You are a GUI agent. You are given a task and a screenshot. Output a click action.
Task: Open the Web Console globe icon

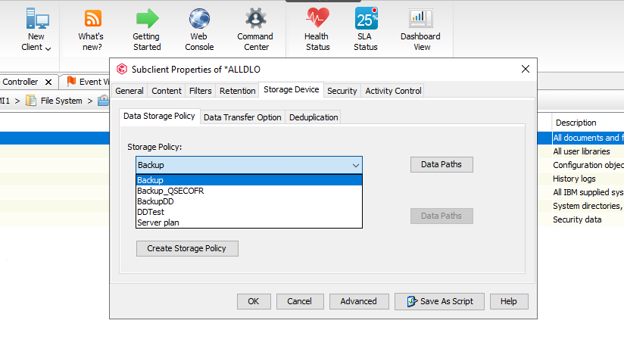click(x=199, y=19)
